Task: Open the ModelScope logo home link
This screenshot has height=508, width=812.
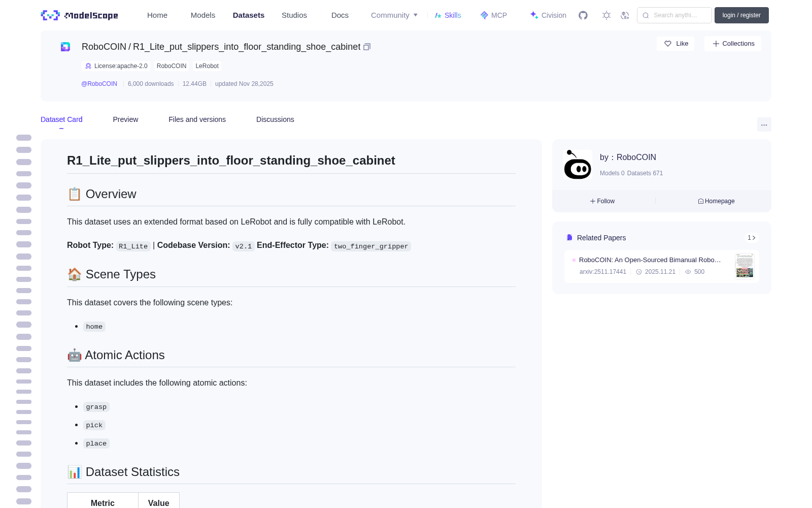Action: (79, 15)
